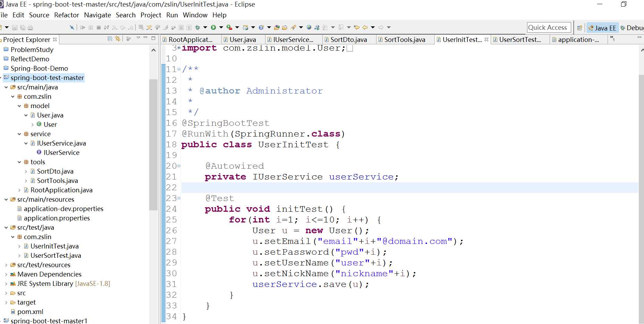Toggle Link with Editor in Project Explorer

118,39
